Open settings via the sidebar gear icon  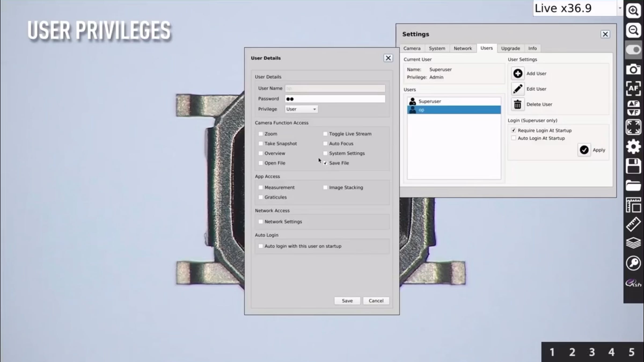[x=633, y=146]
